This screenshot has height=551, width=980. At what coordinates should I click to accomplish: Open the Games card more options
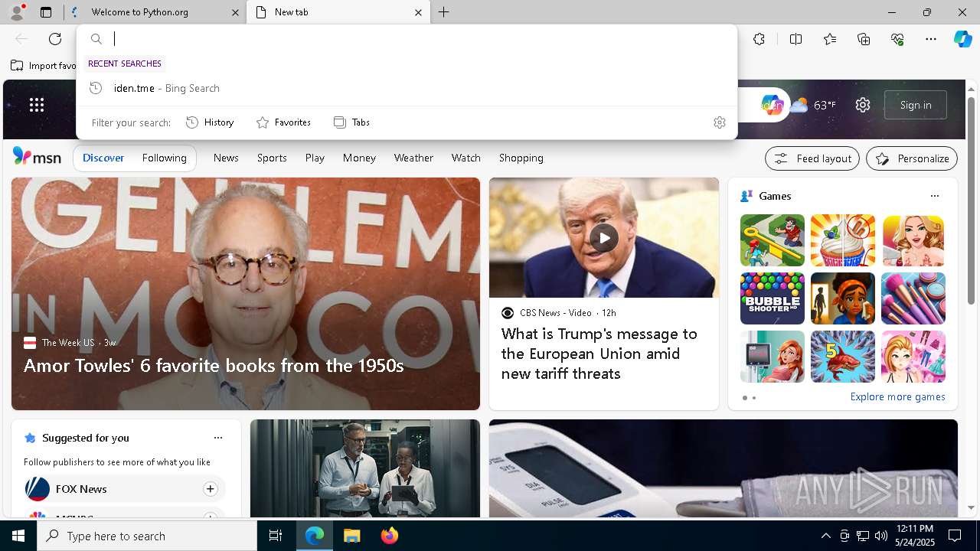[x=934, y=196]
